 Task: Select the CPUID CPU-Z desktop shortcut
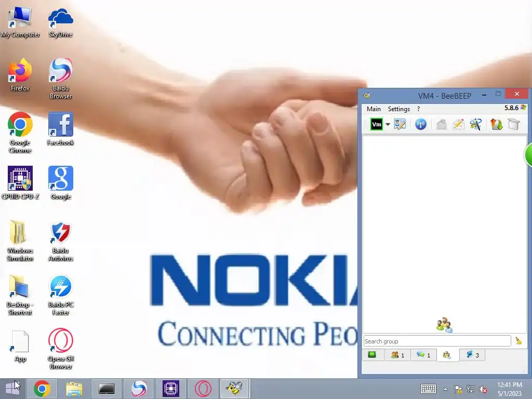point(20,182)
